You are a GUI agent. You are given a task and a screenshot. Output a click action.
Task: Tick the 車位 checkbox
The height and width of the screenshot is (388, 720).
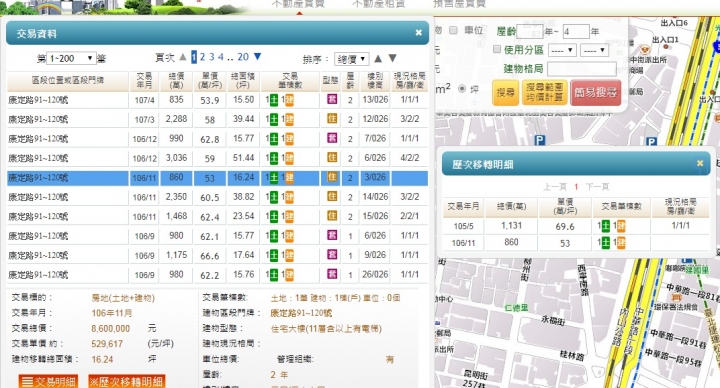[453, 30]
